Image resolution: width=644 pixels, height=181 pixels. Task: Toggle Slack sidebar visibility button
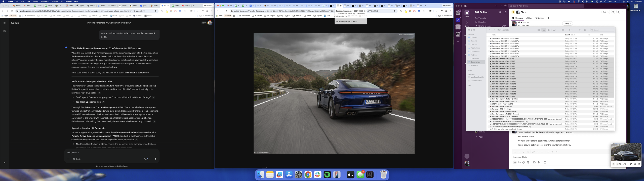[466, 6]
